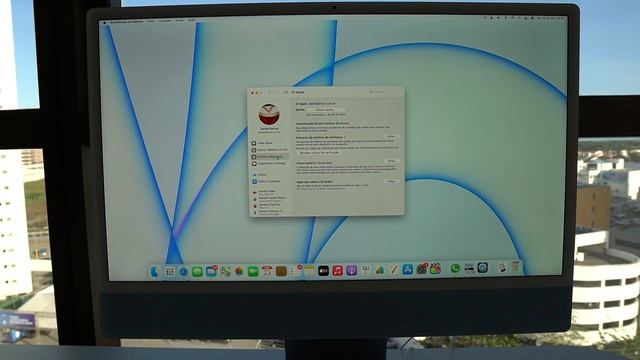Open Launchpad from the Dock
The width and height of the screenshot is (640, 360).
170,271
